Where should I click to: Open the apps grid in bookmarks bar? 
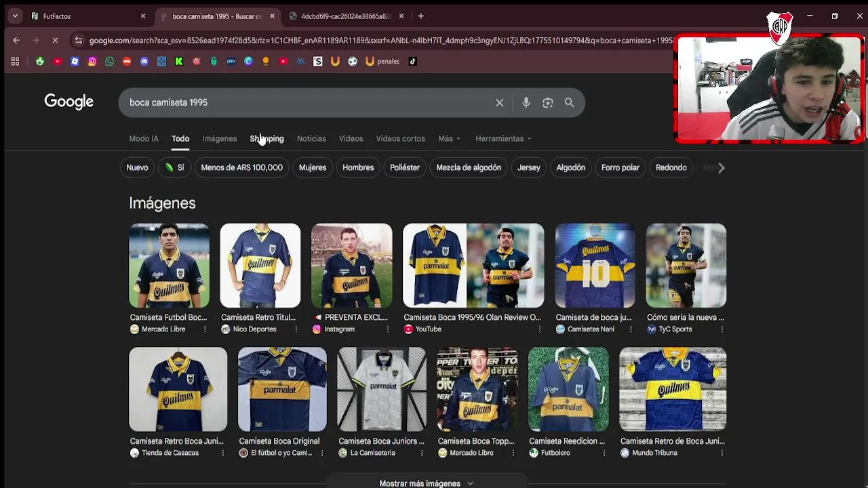[x=15, y=61]
